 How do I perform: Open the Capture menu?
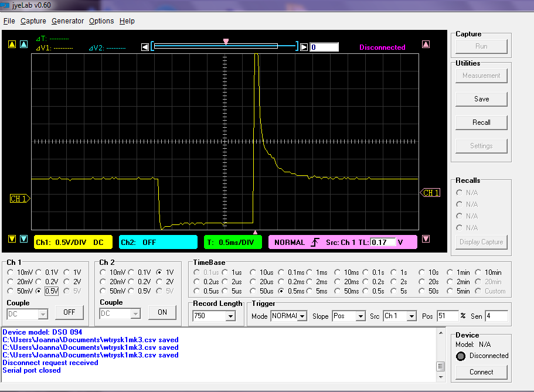click(x=33, y=21)
